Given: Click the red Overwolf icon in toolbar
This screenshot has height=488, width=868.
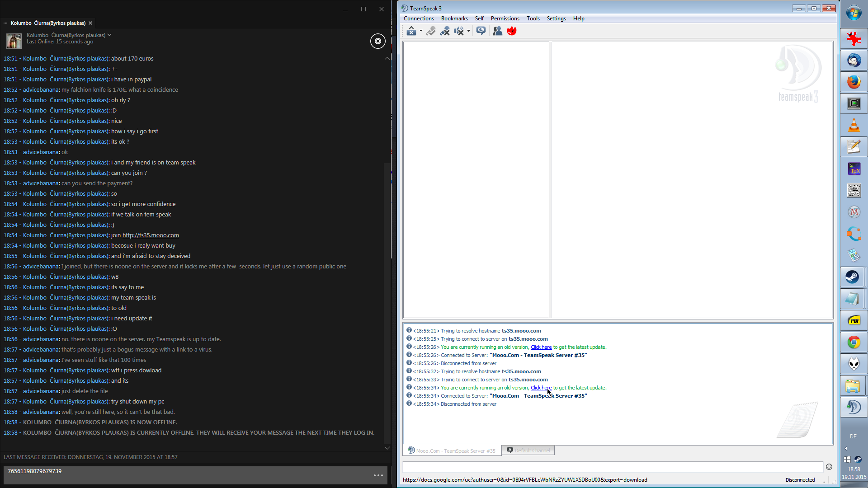Looking at the screenshot, I should point(512,31).
